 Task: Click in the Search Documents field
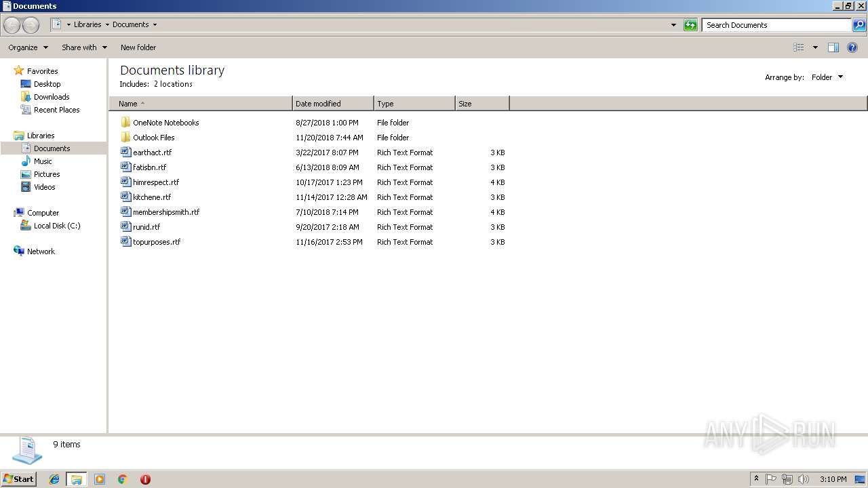pos(776,25)
